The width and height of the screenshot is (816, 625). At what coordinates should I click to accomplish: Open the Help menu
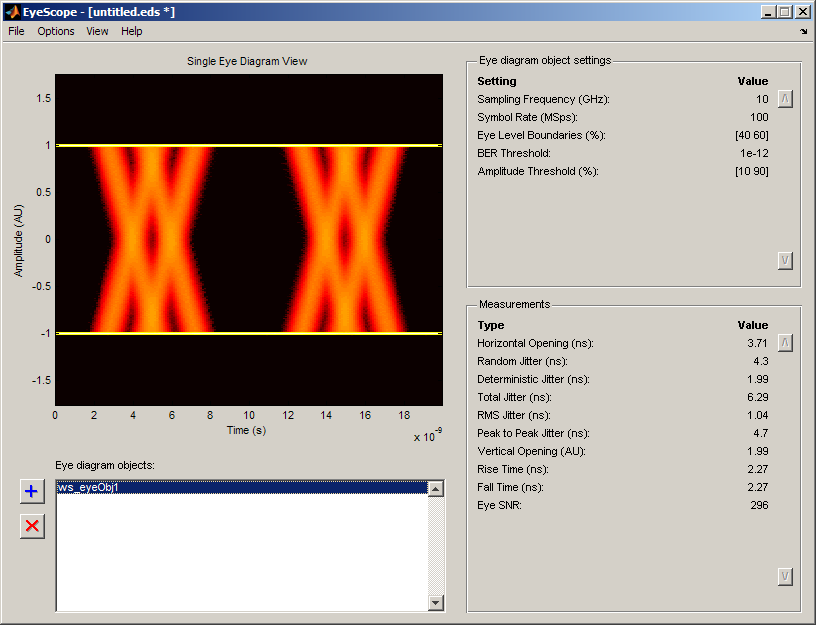(132, 31)
